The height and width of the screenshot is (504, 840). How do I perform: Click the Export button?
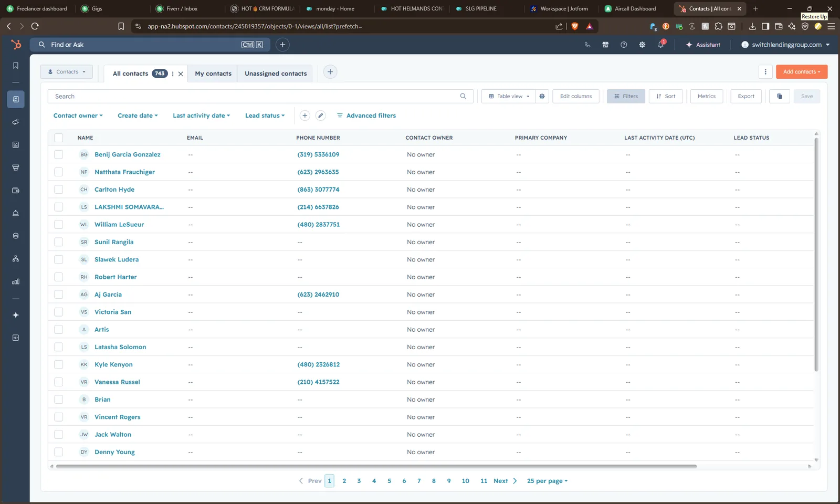tap(745, 96)
